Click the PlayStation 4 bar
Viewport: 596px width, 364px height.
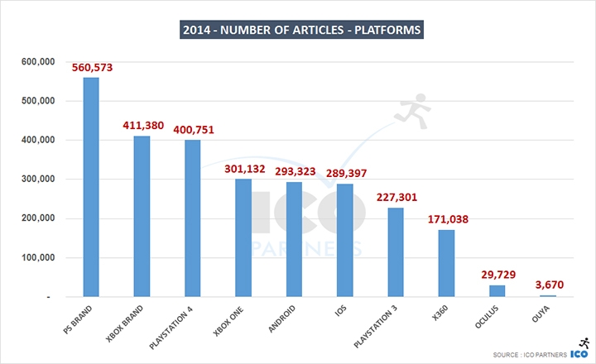pos(193,218)
